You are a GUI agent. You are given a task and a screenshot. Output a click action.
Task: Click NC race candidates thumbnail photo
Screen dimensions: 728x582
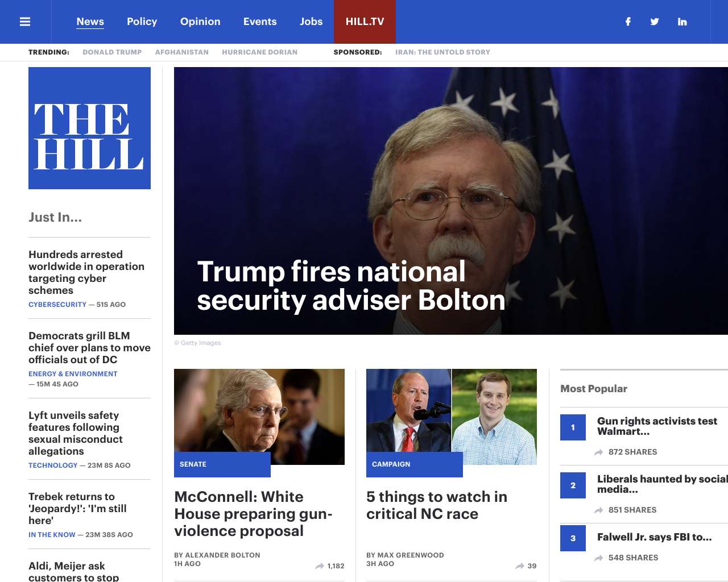pyautogui.click(x=452, y=417)
